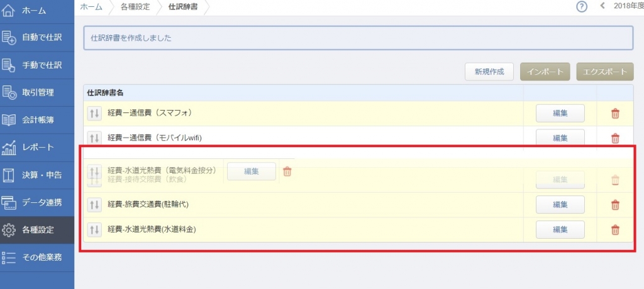644x289 pixels.
Task: Click the エクスポート button
Action: (x=606, y=72)
